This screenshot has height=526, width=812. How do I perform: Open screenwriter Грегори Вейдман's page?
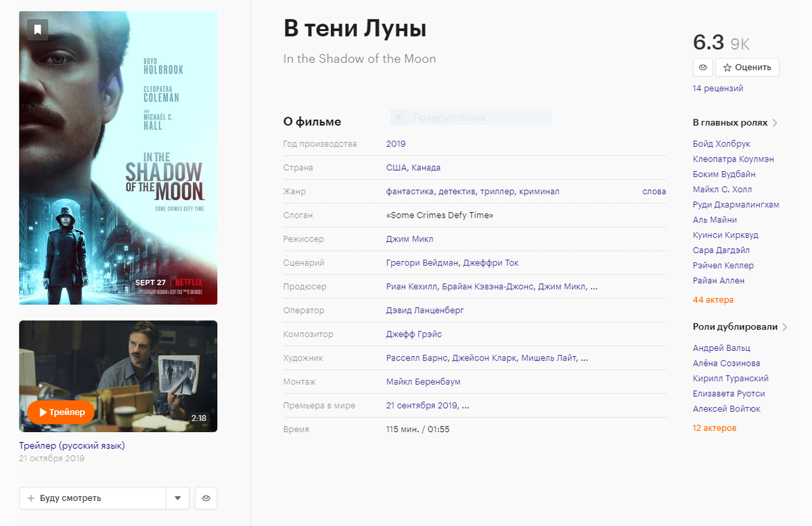424,263
